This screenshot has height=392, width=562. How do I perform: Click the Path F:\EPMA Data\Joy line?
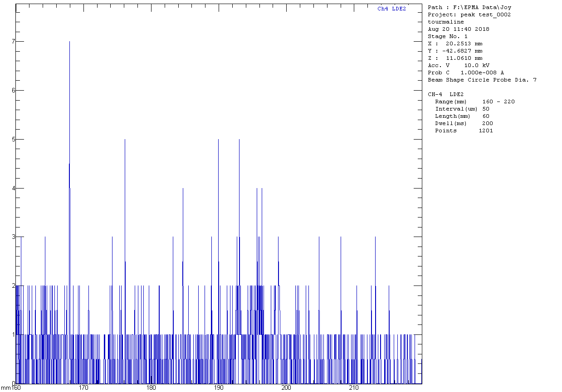(469, 7)
